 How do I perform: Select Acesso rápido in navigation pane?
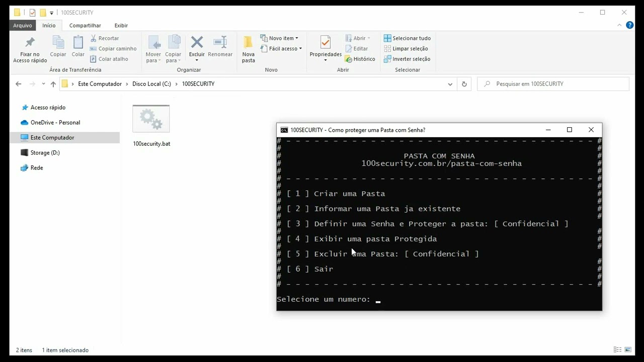coord(48,108)
